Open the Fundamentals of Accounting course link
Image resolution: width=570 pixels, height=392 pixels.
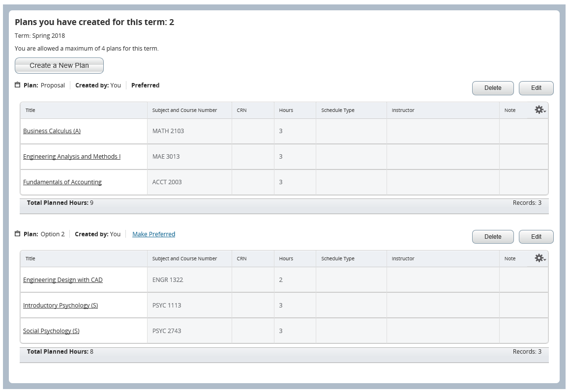pos(62,182)
